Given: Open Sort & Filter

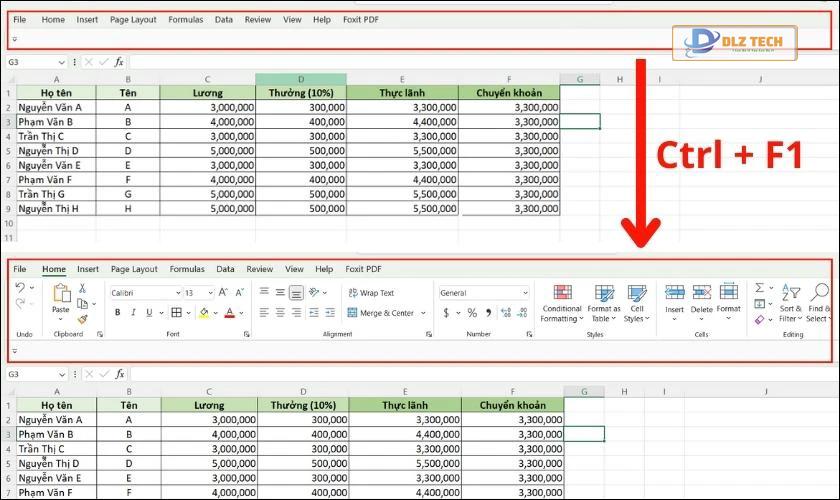Looking at the screenshot, I should coord(791,303).
